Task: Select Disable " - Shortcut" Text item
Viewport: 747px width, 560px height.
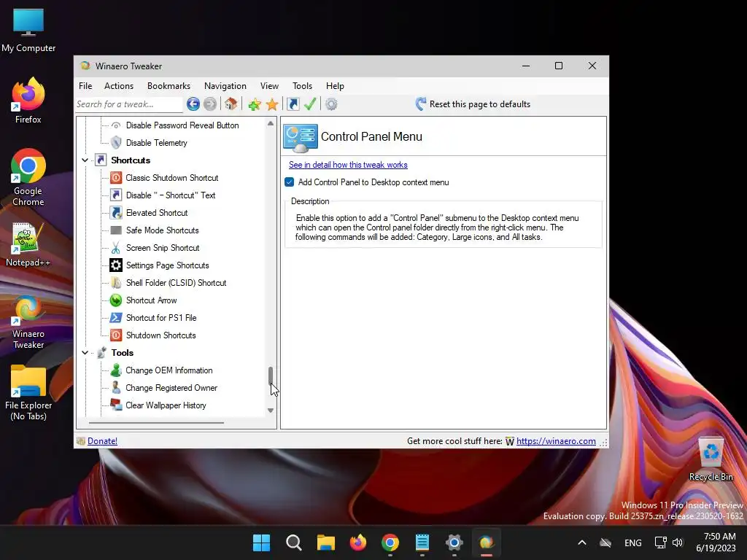Action: [x=170, y=195]
